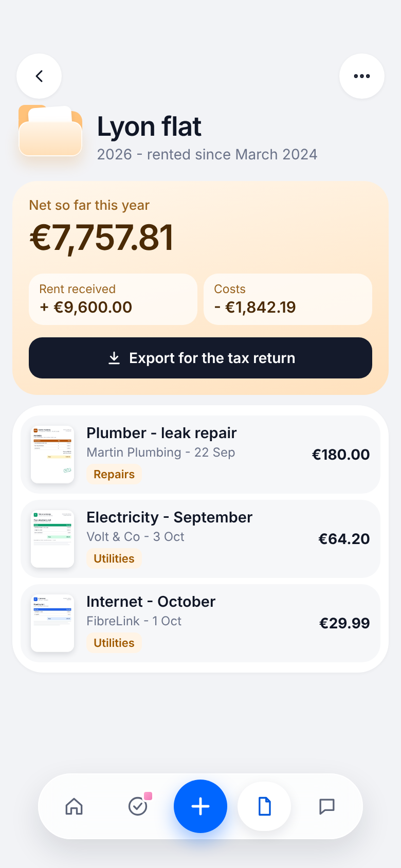Image resolution: width=401 pixels, height=868 pixels.
Task: Tap the back arrow button
Action: [x=39, y=76]
